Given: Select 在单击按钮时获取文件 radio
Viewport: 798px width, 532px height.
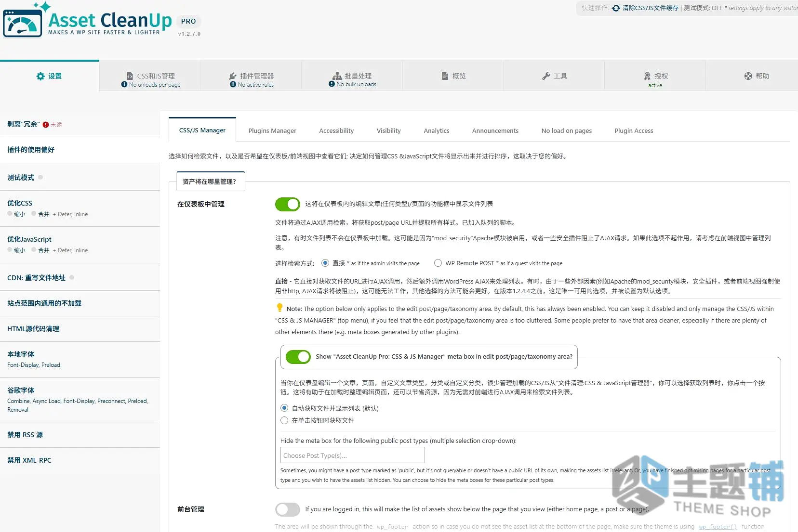Looking at the screenshot, I should pos(284,420).
